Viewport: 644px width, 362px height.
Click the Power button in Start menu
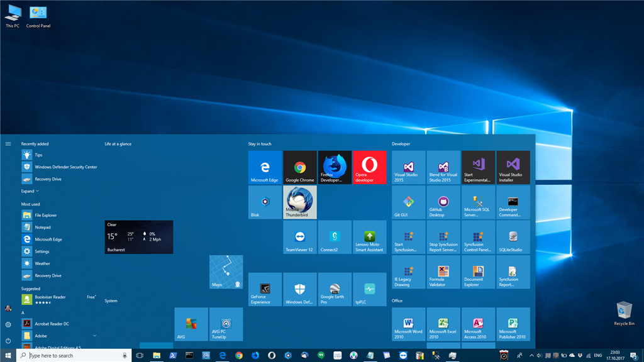pos(8,340)
